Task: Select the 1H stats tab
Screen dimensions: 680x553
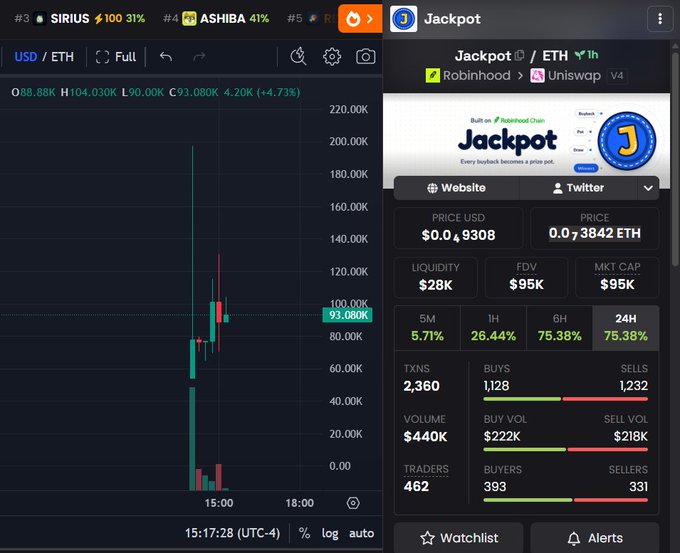Action: pos(494,328)
